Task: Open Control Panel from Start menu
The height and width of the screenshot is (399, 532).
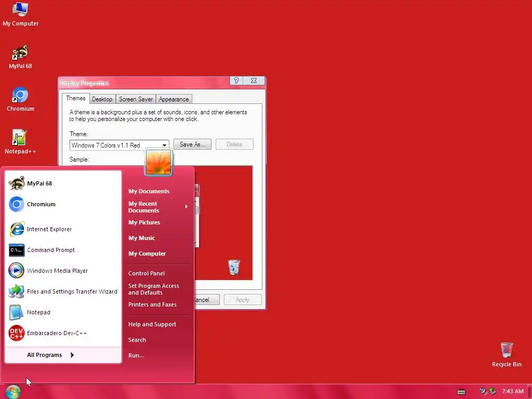Action: pyautogui.click(x=147, y=273)
